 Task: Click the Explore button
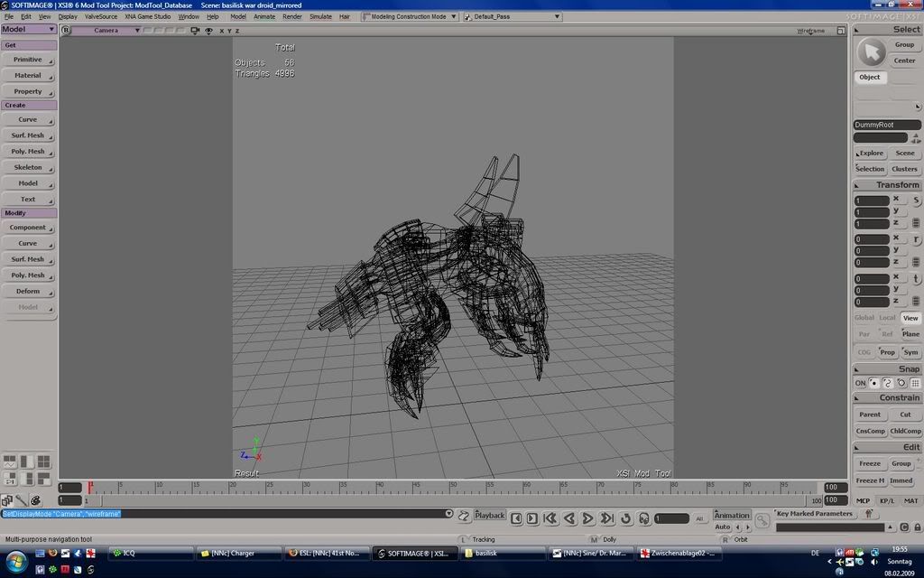tap(870, 154)
